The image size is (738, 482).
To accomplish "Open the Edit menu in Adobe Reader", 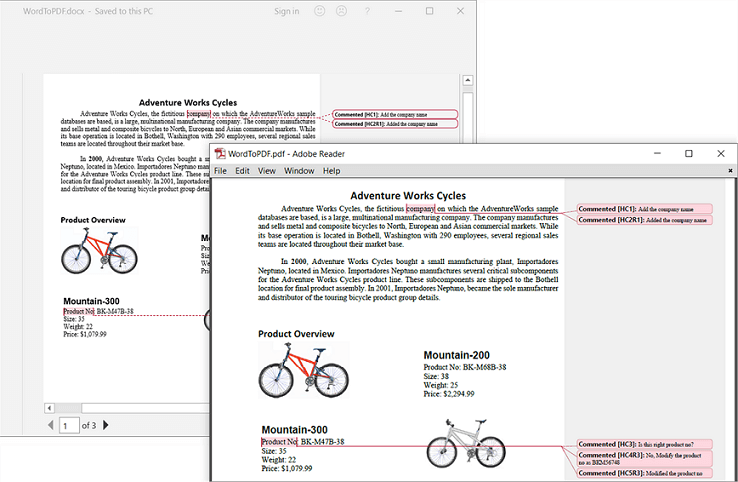I will click(x=242, y=171).
